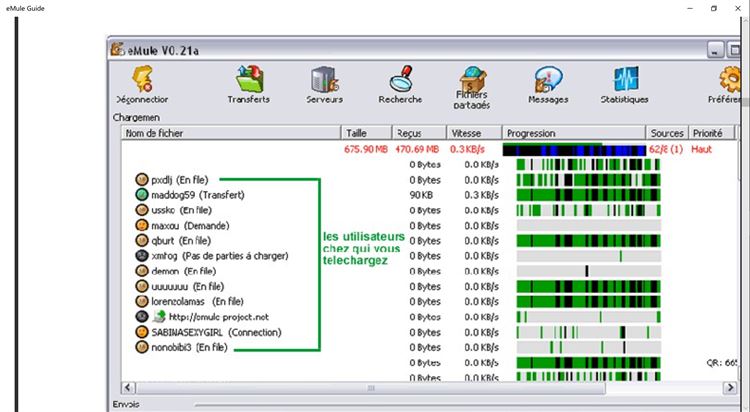Click user icon beside SABINASEXYGIRL
This screenshot has height=412, width=750.
click(x=142, y=332)
